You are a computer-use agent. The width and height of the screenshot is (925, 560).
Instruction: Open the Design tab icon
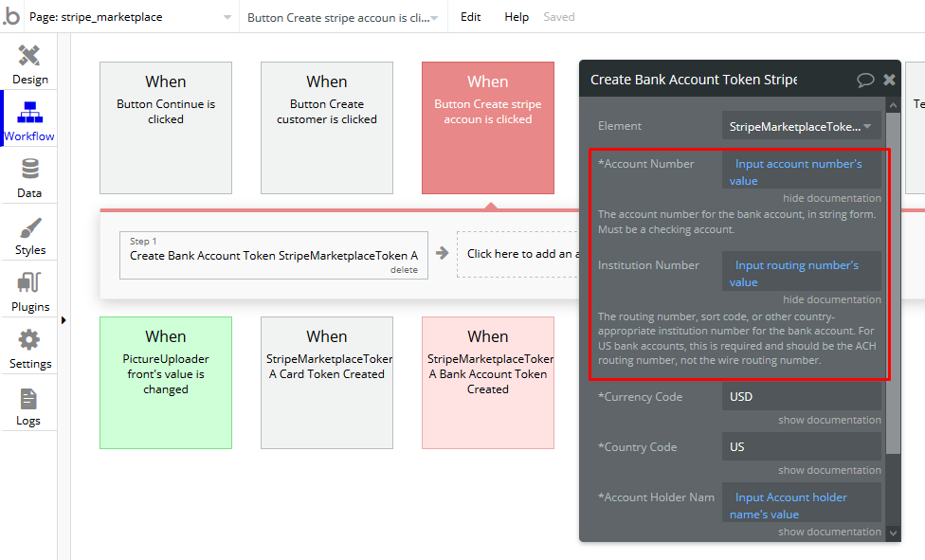pyautogui.click(x=28, y=56)
